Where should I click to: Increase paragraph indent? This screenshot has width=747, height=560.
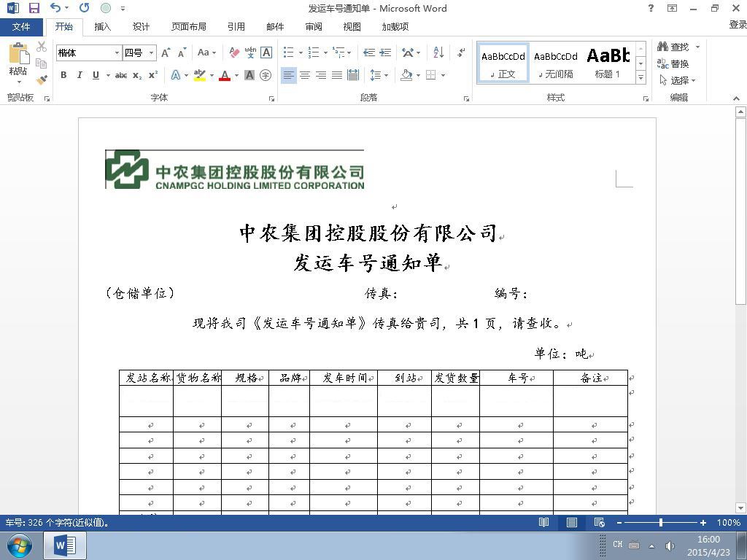385,52
